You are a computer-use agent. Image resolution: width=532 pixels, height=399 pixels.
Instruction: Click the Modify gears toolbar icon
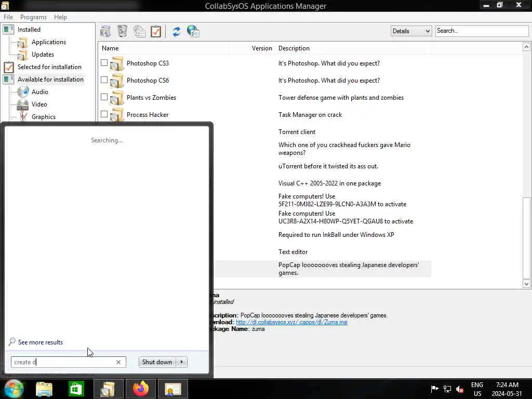tap(139, 31)
